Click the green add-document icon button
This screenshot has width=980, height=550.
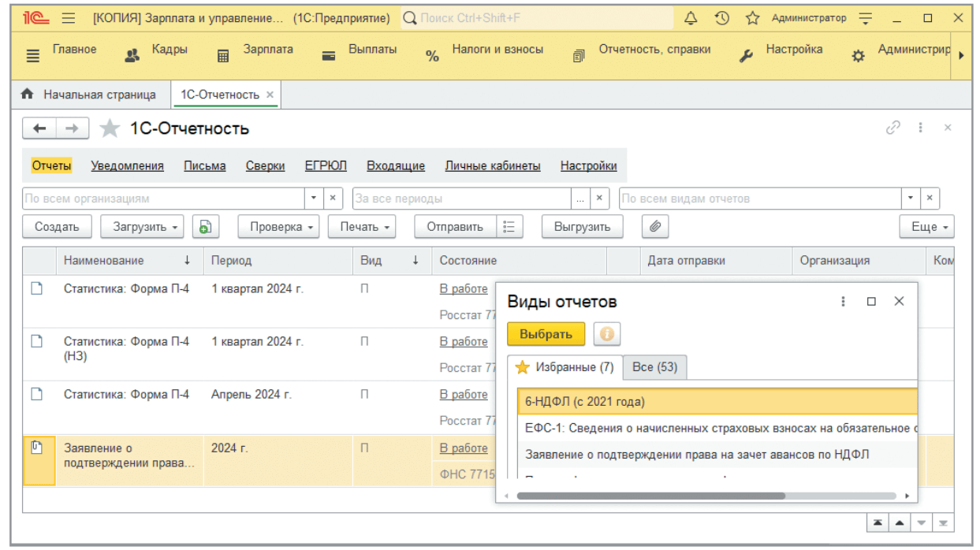(x=206, y=227)
